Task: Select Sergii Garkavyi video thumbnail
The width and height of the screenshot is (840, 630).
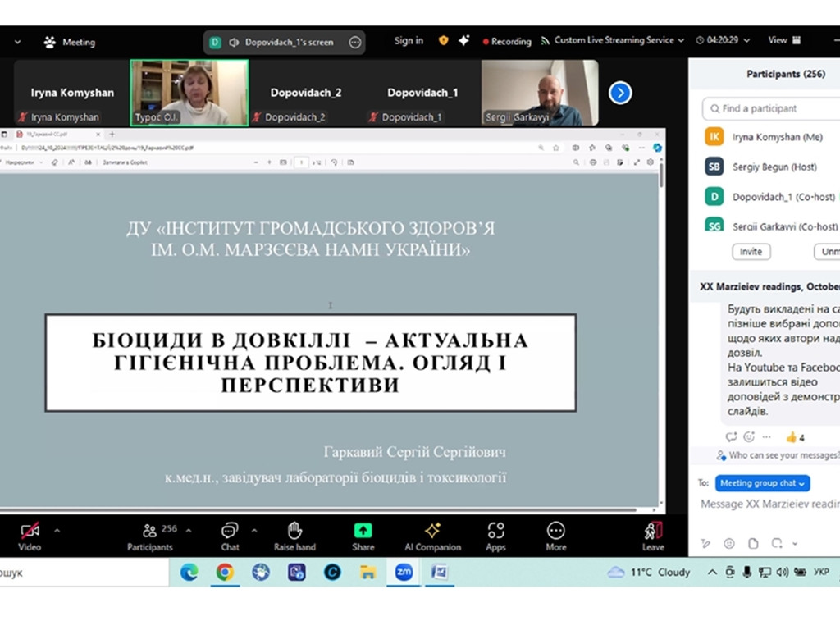Action: [x=540, y=93]
